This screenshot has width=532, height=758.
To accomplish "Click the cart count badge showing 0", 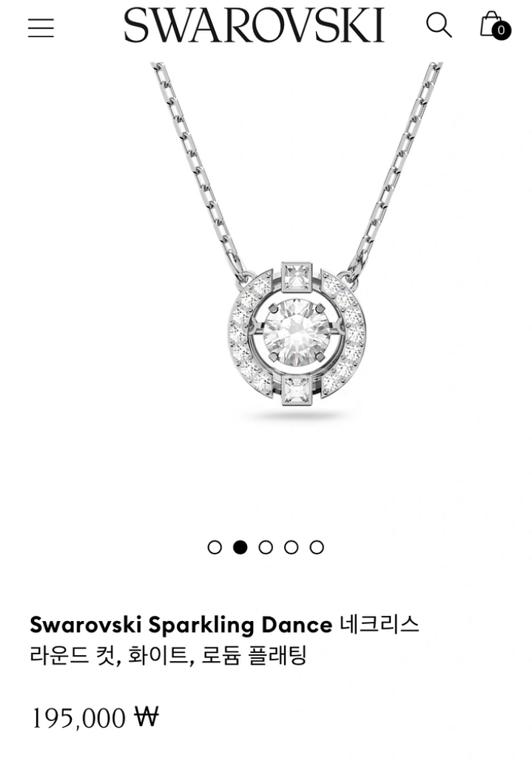I will pos(501,30).
